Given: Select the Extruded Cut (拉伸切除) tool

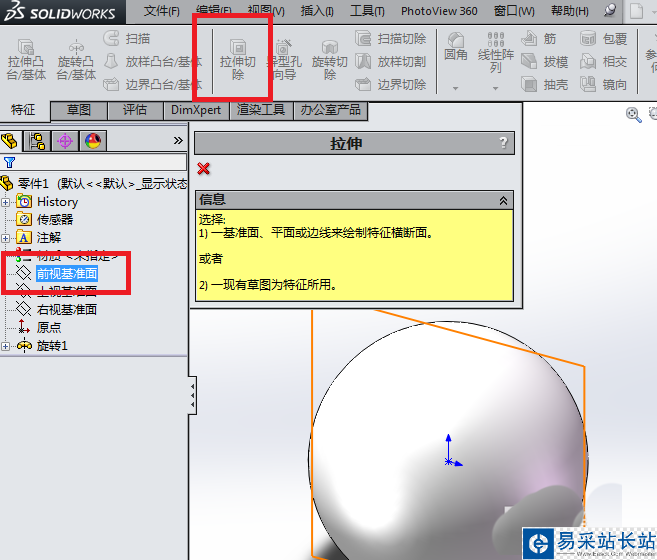Looking at the screenshot, I should [238, 60].
